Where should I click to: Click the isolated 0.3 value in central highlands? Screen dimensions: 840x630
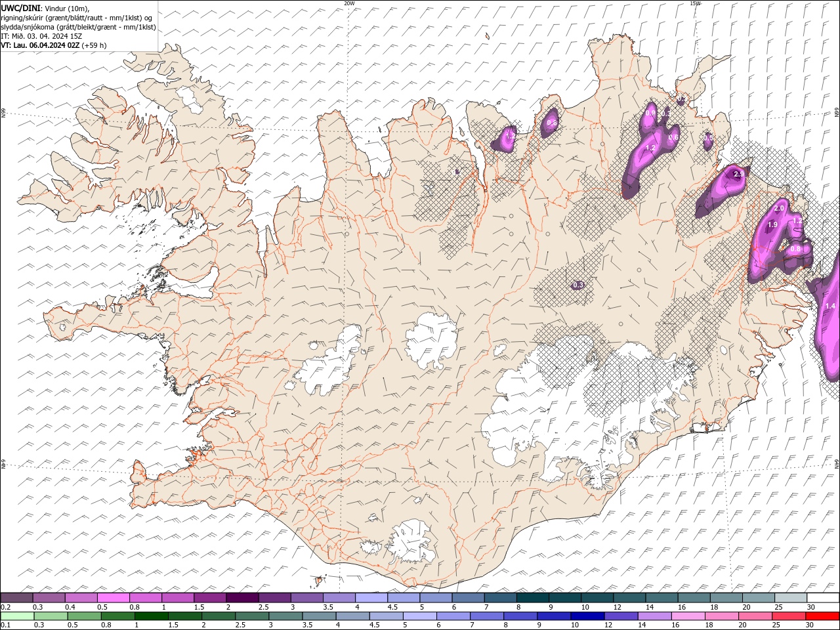(x=578, y=285)
